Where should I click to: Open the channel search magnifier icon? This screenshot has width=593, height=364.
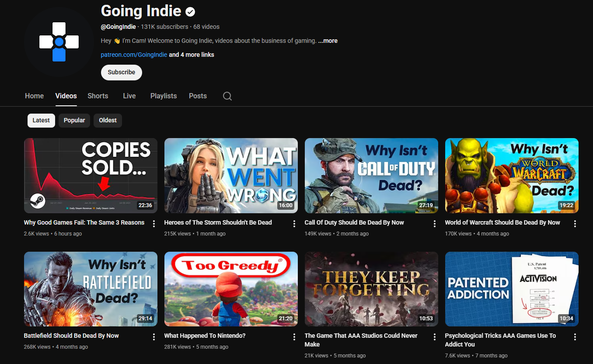(x=227, y=96)
